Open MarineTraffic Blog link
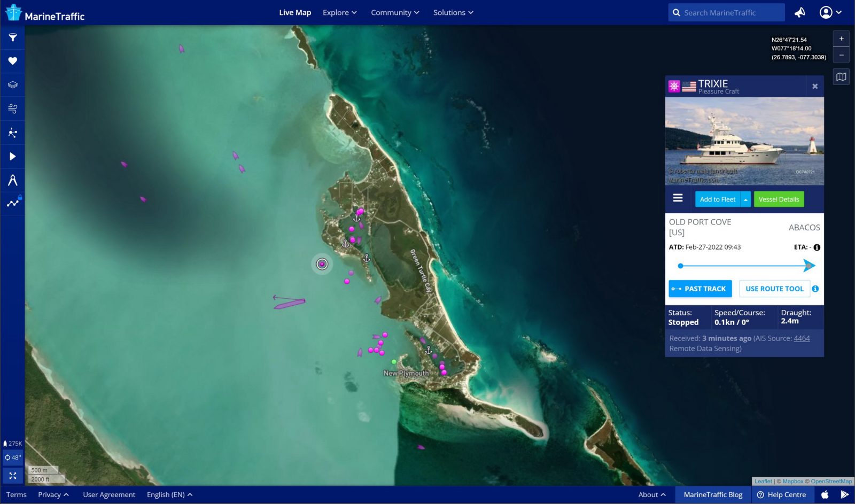855x504 pixels. point(713,494)
